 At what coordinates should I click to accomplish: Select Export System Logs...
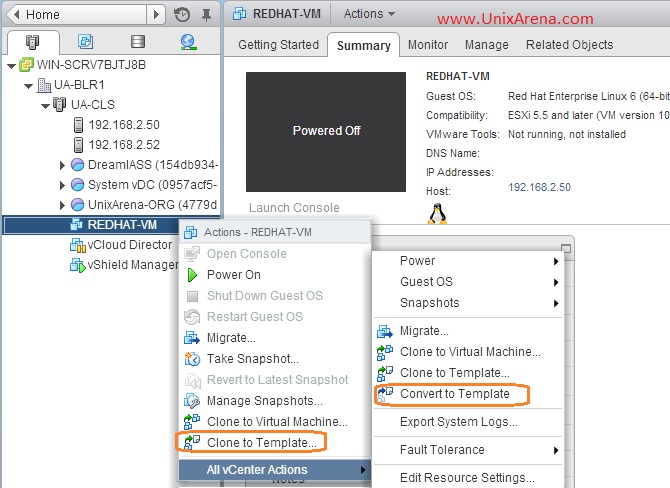[x=458, y=422]
